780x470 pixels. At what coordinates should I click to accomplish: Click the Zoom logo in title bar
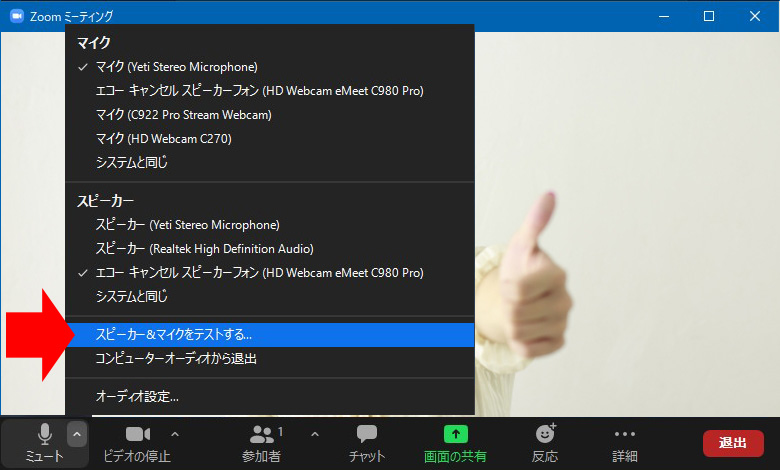click(x=16, y=16)
